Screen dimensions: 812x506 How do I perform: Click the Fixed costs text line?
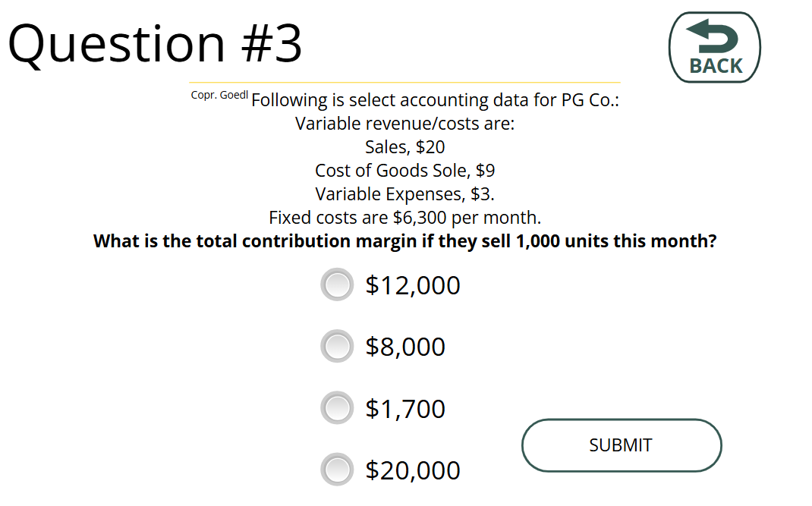(404, 218)
